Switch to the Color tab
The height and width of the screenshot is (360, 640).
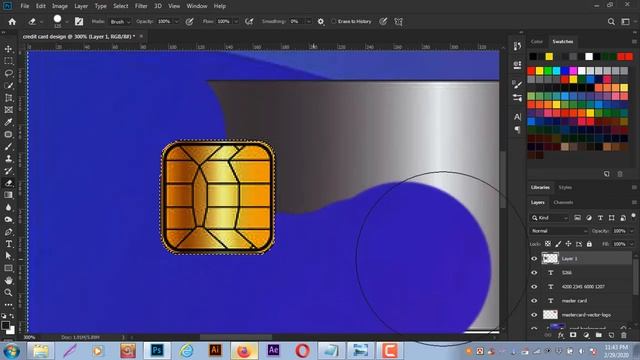[x=537, y=42]
